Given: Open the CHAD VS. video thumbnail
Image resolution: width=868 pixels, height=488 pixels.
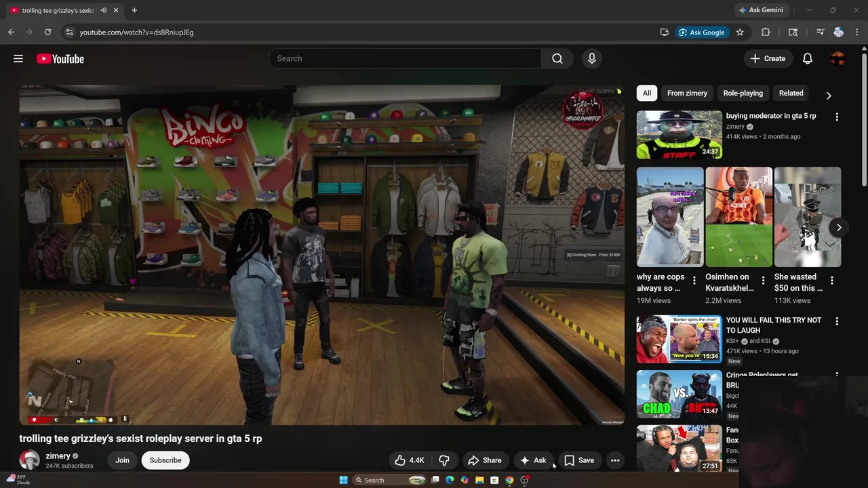Looking at the screenshot, I should click(x=679, y=394).
